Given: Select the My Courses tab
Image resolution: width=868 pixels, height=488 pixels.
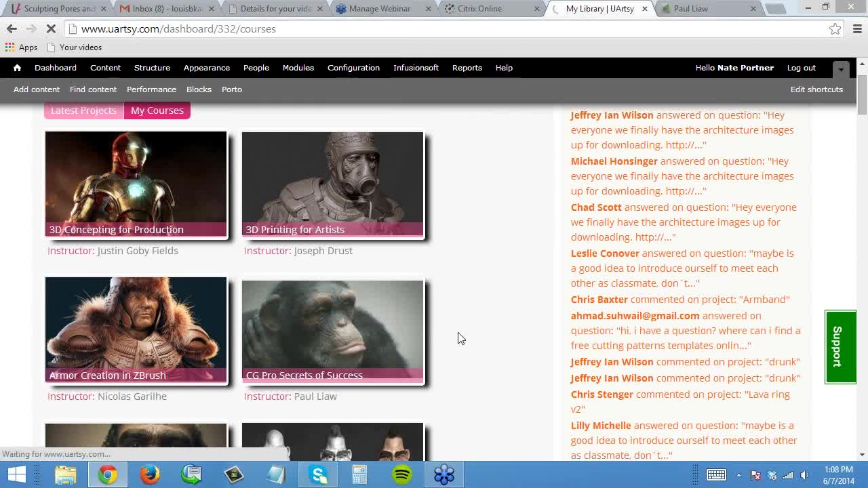Looking at the screenshot, I should [x=157, y=110].
